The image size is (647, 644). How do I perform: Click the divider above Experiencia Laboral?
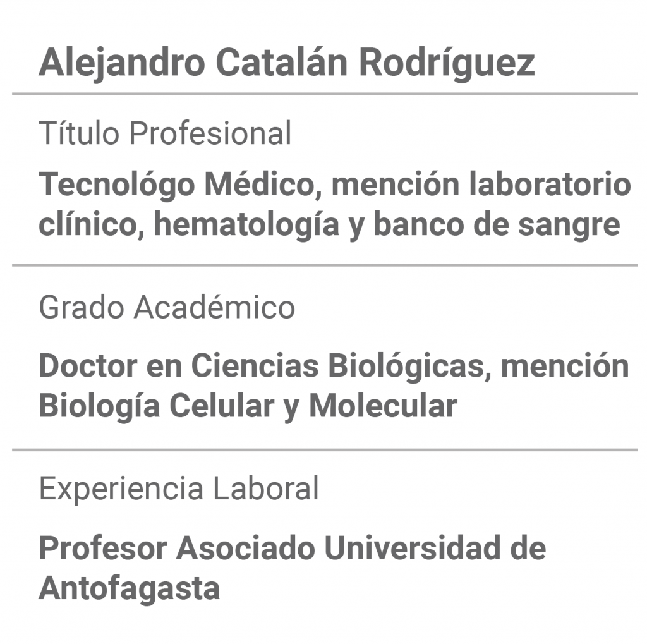[x=325, y=449]
